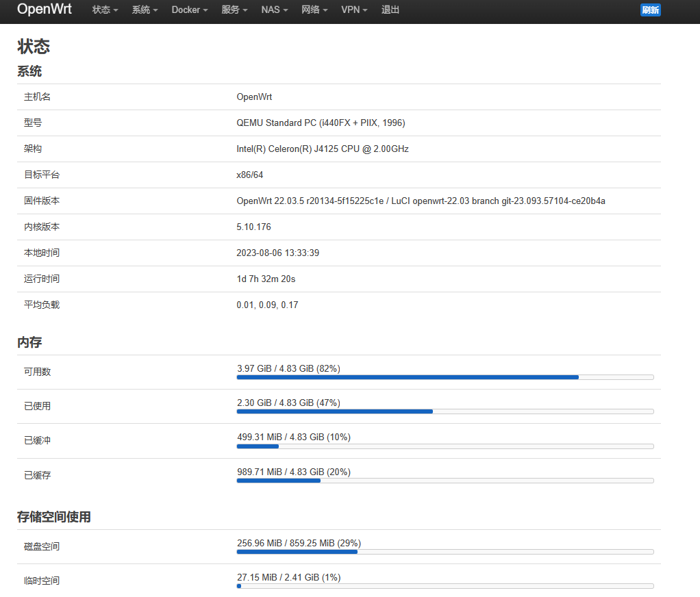The height and width of the screenshot is (597, 700).
Task: Click the OpenWrt brand logo link
Action: coord(45,10)
